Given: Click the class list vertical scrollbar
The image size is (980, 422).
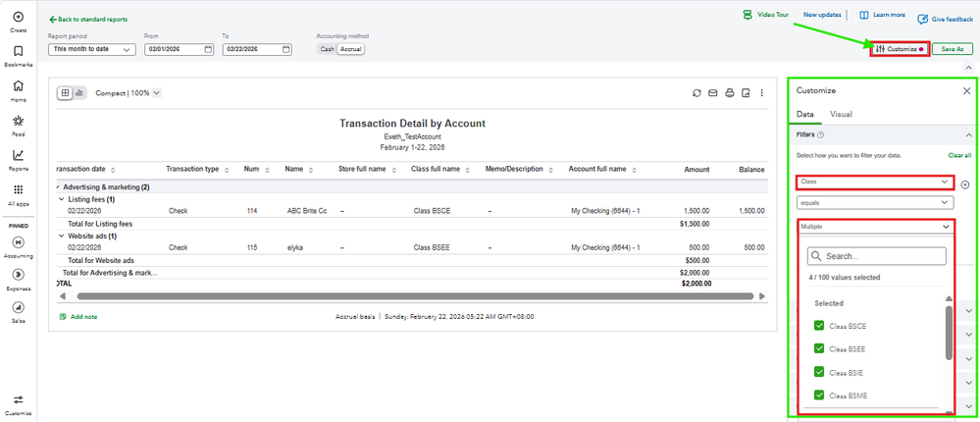Looking at the screenshot, I should pyautogui.click(x=949, y=332).
